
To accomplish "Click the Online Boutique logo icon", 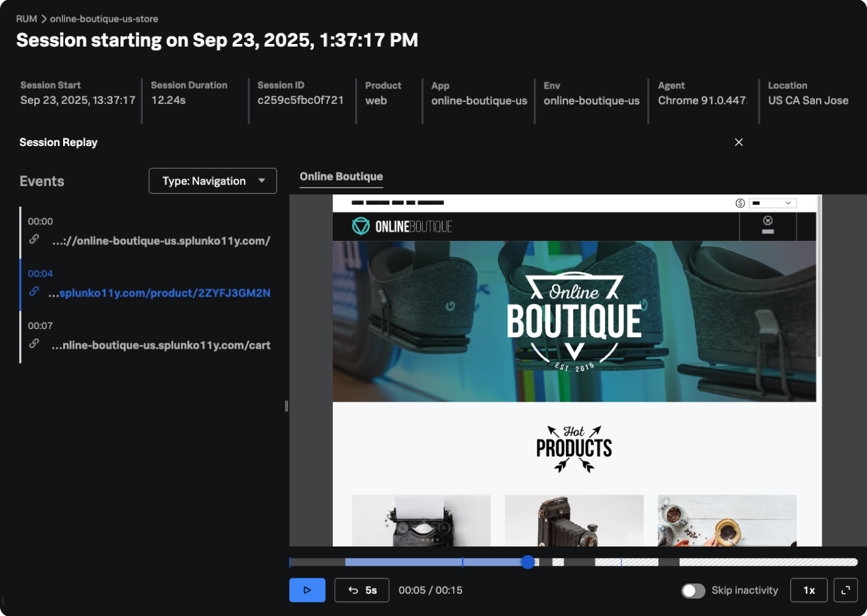I will 361,226.
